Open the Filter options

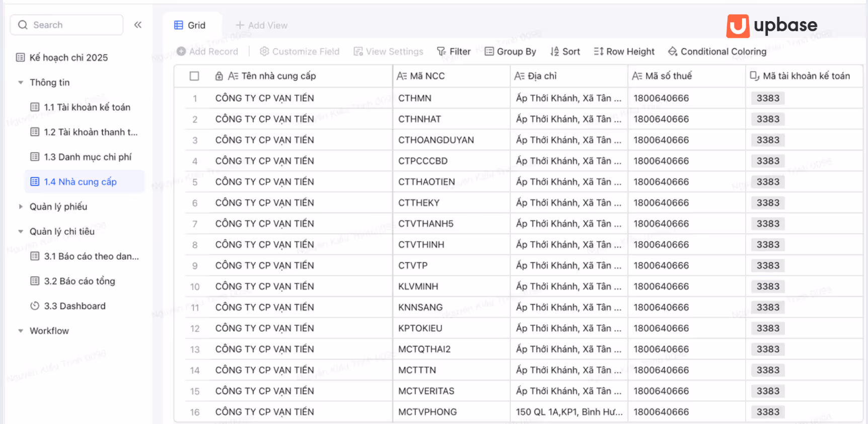click(454, 51)
